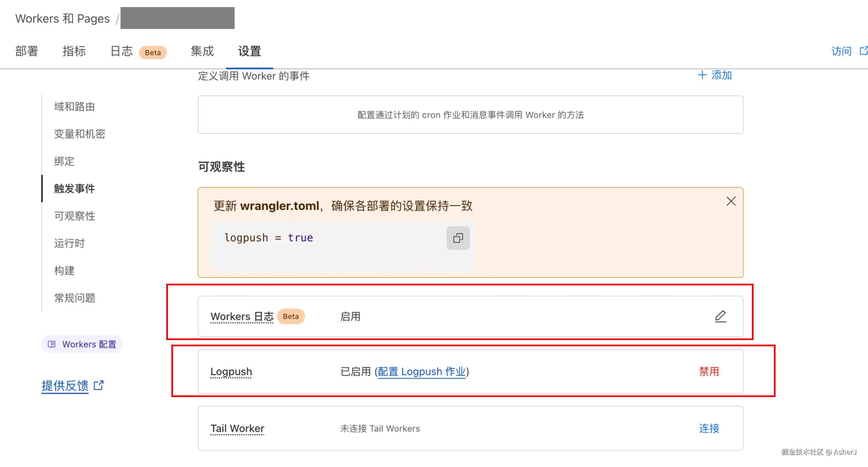Click the external link icon next to 访问

pos(863,51)
